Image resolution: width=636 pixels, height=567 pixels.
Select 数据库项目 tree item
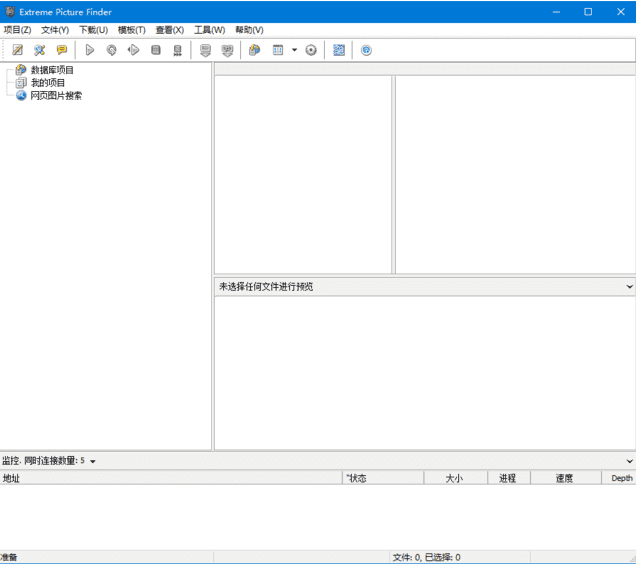click(52, 70)
